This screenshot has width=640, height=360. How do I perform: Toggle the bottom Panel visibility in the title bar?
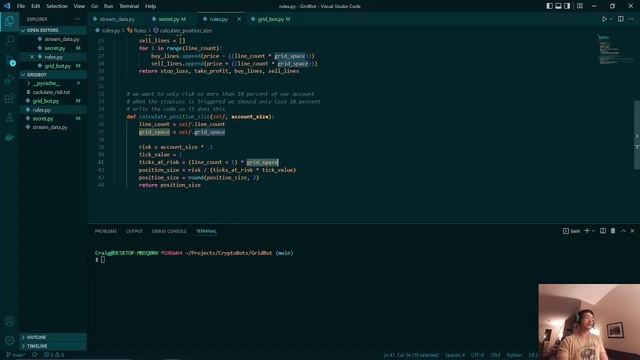click(558, 6)
